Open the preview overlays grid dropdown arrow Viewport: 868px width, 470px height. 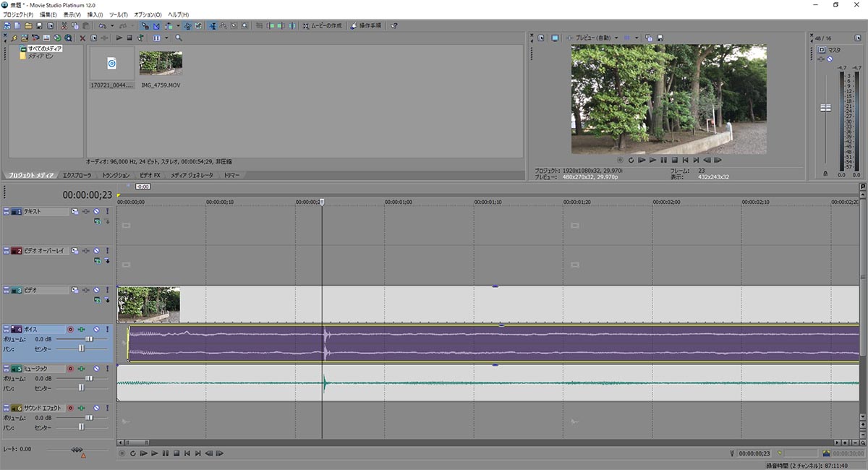click(637, 38)
